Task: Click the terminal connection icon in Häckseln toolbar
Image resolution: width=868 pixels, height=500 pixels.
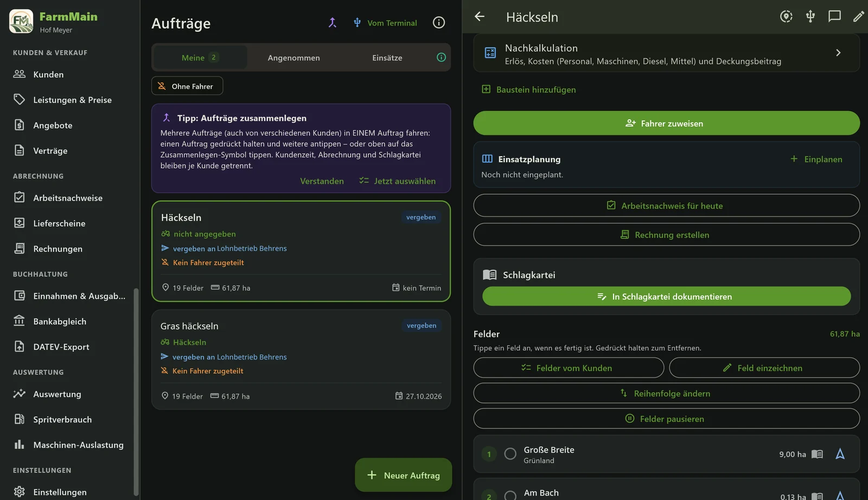Action: point(810,16)
